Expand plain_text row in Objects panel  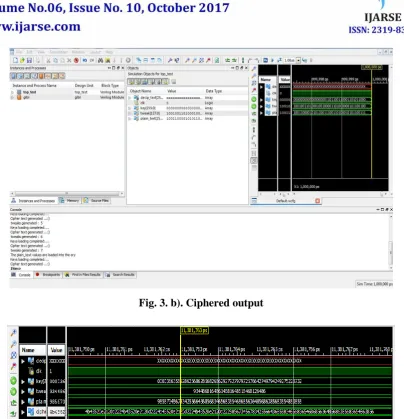point(130,118)
